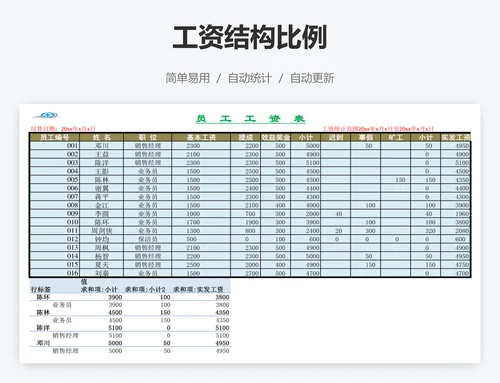Click the 自动统计 subtitle text

(250, 78)
